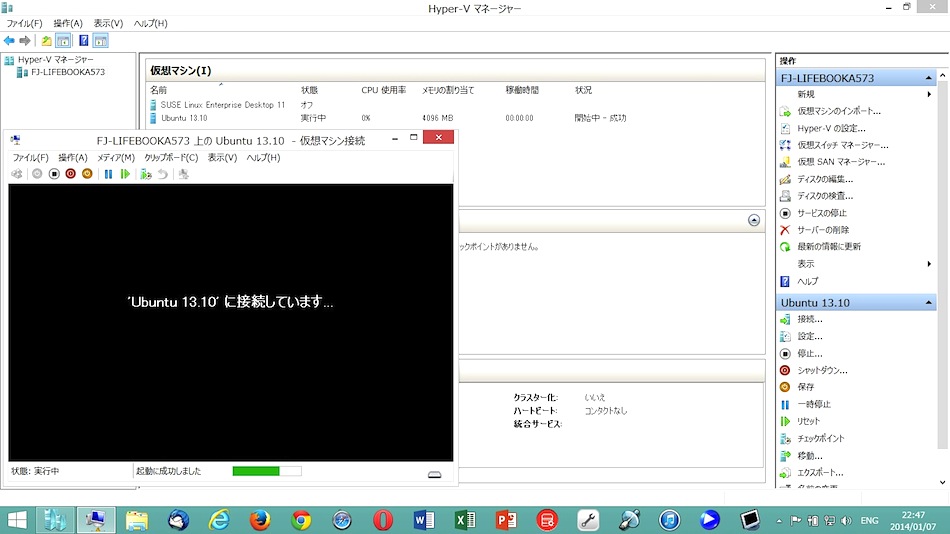Collapse the checkpoints pane with round arrow
This screenshot has width=950, height=534.
pos(754,220)
